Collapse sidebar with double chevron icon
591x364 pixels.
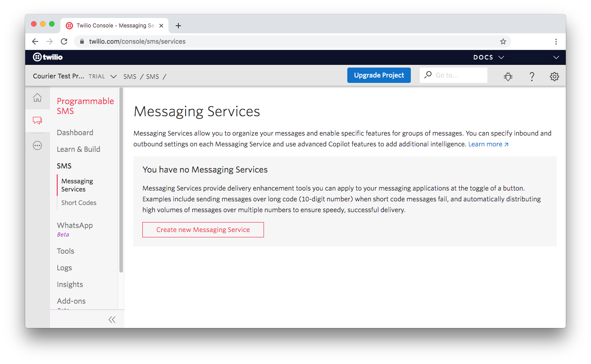click(112, 319)
